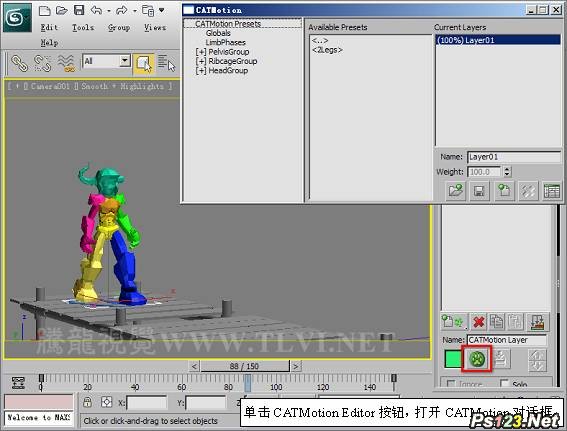Click the move layer up/down arrows icon
This screenshot has height=431, width=567.
(x=537, y=360)
